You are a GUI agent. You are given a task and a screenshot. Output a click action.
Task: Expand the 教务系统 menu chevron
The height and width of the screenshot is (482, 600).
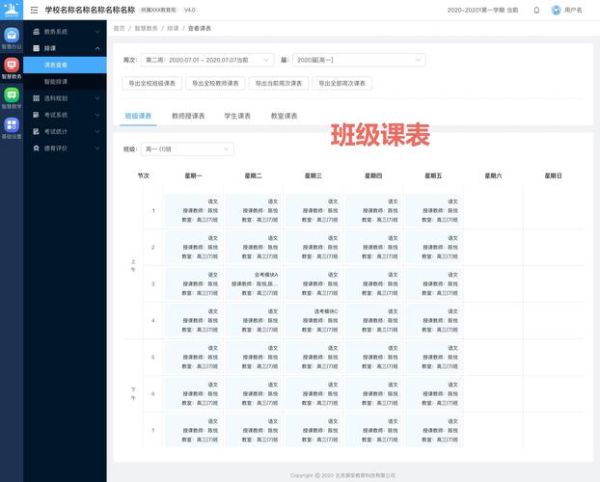tap(97, 32)
